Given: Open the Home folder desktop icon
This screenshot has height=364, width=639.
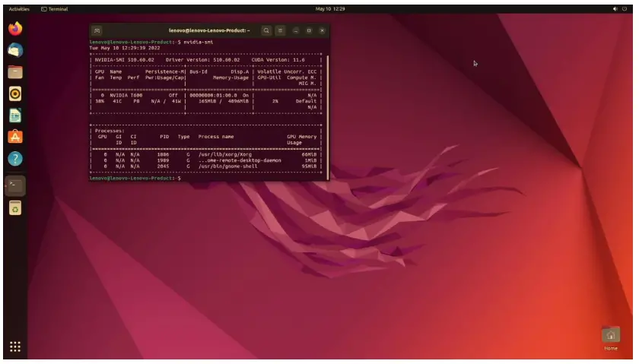Looking at the screenshot, I should [x=610, y=338].
